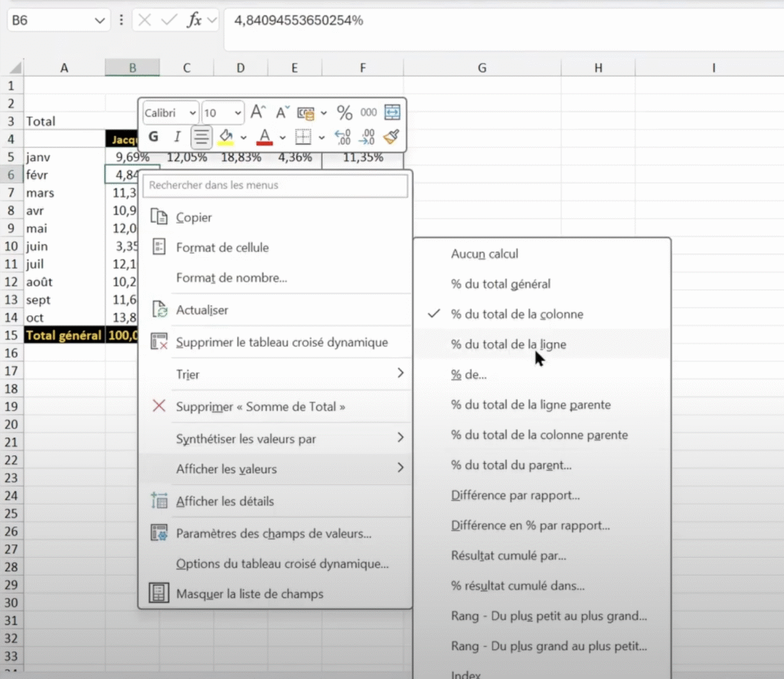Click the format painter brush

point(391,136)
